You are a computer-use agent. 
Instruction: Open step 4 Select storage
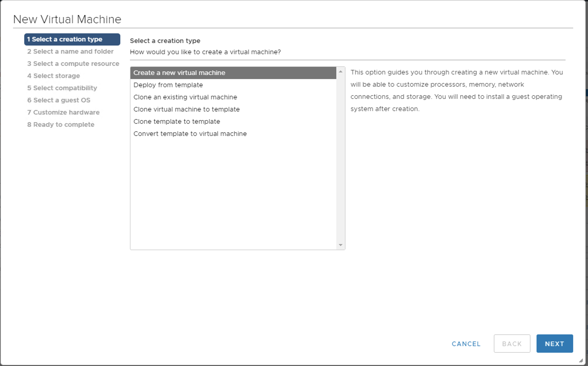pos(53,76)
